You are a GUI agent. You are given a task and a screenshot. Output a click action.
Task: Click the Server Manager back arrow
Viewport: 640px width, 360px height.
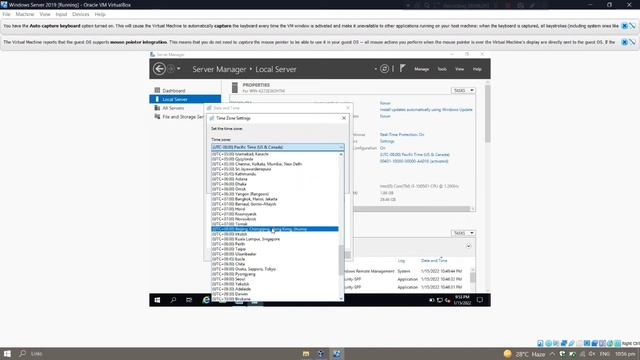159,69
